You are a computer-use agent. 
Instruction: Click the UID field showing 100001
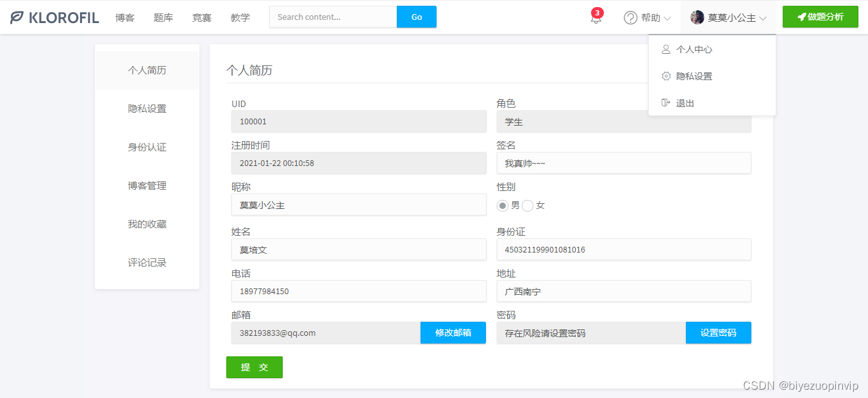[359, 121]
